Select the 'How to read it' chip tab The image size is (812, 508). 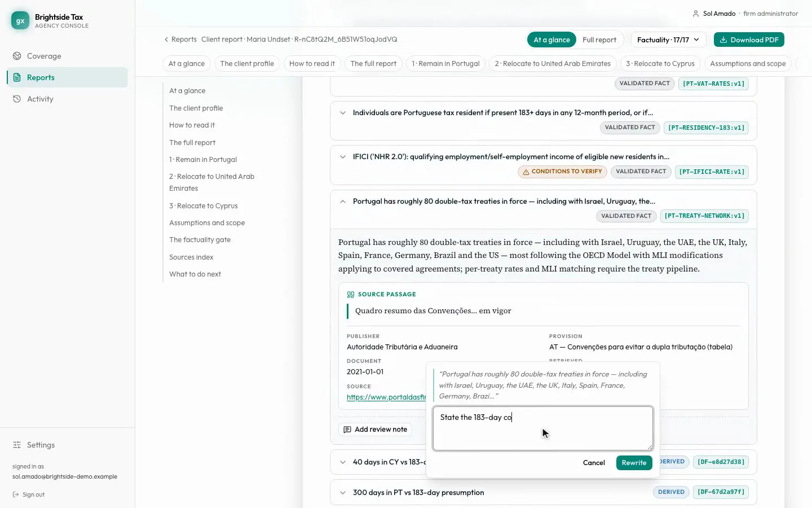tap(312, 63)
